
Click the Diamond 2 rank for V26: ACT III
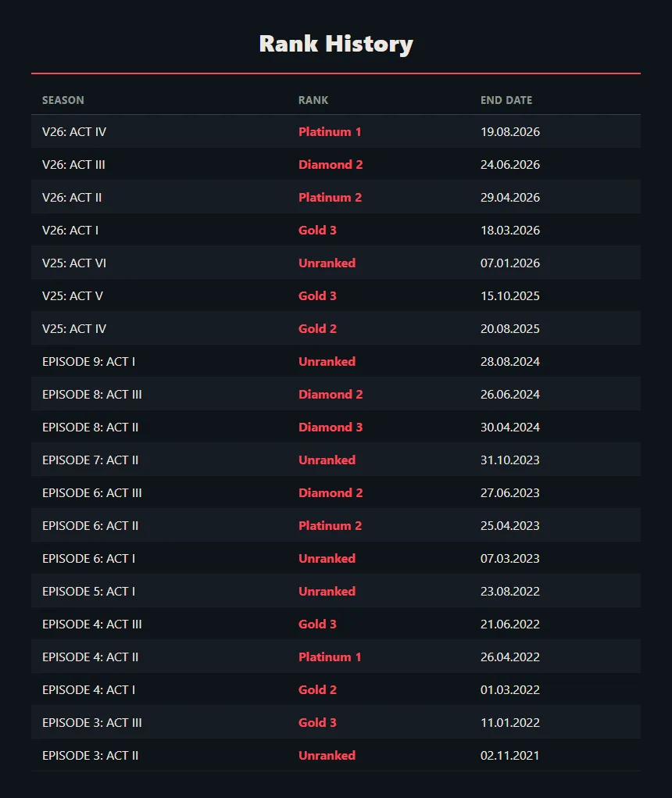331,164
